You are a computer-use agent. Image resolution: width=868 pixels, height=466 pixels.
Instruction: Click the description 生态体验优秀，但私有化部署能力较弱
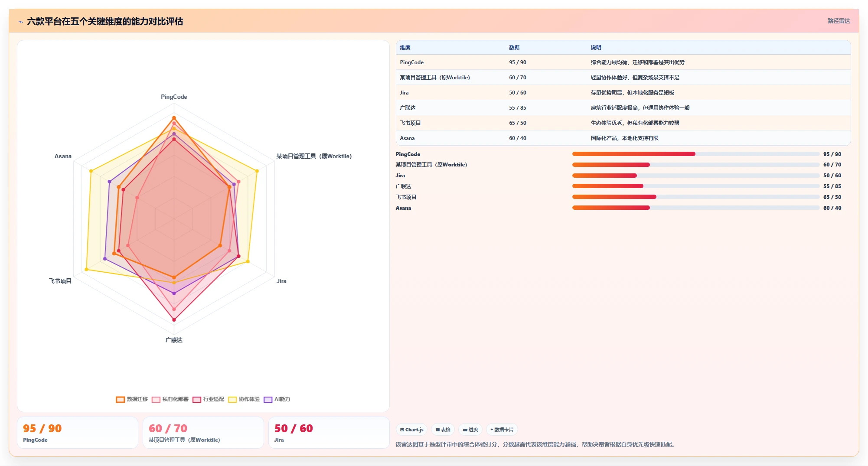pos(635,123)
